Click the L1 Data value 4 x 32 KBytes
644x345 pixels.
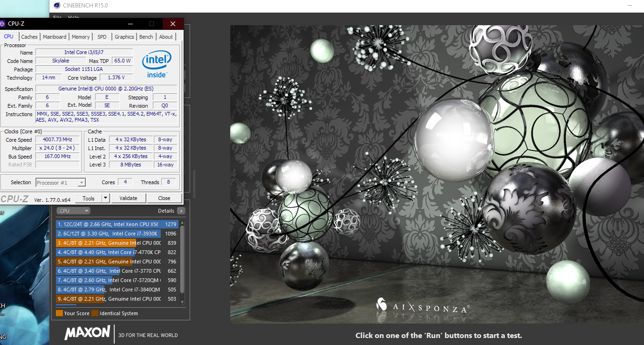131,140
